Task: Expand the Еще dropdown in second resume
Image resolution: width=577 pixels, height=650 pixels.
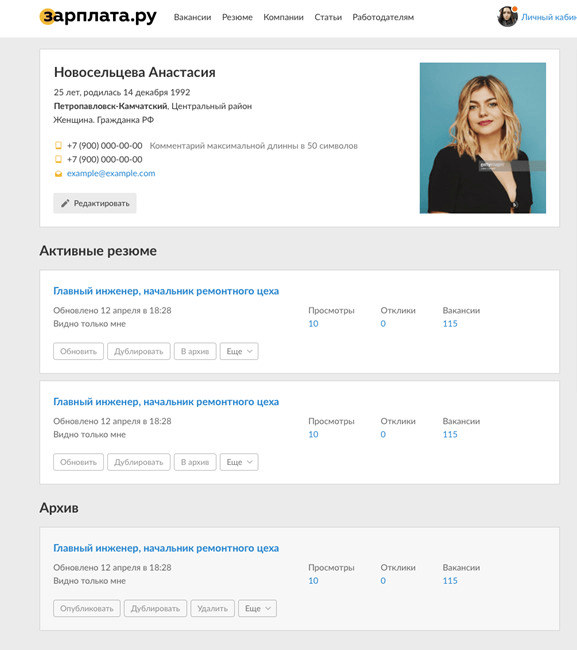Action: [239, 462]
